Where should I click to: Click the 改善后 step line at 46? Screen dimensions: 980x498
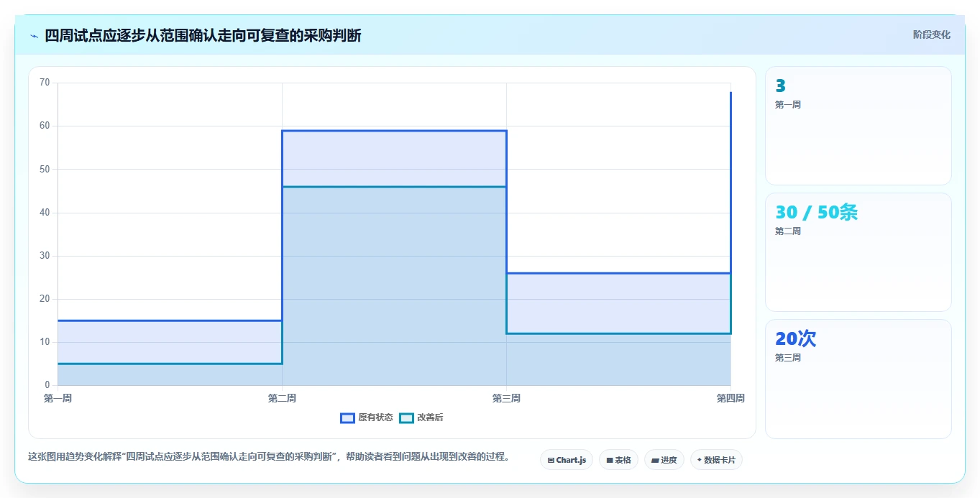click(394, 187)
